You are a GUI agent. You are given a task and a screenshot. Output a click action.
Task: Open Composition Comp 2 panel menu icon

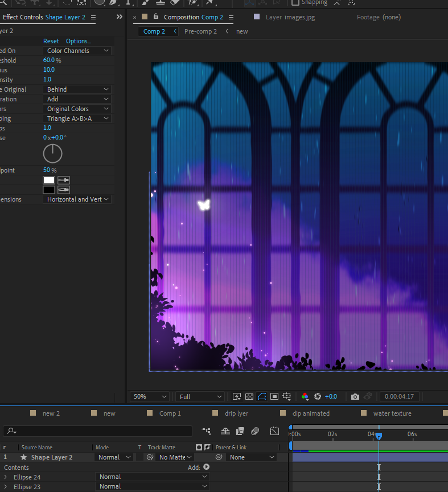click(231, 17)
